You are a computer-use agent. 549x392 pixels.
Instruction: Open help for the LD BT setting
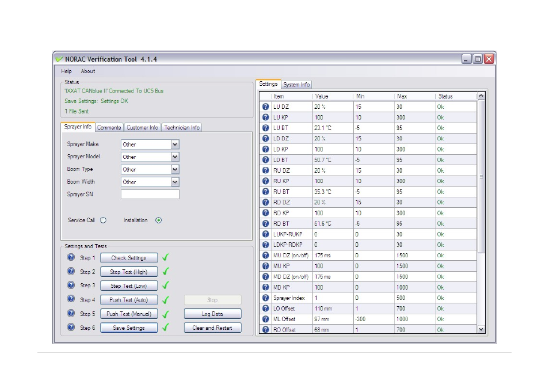[266, 160]
